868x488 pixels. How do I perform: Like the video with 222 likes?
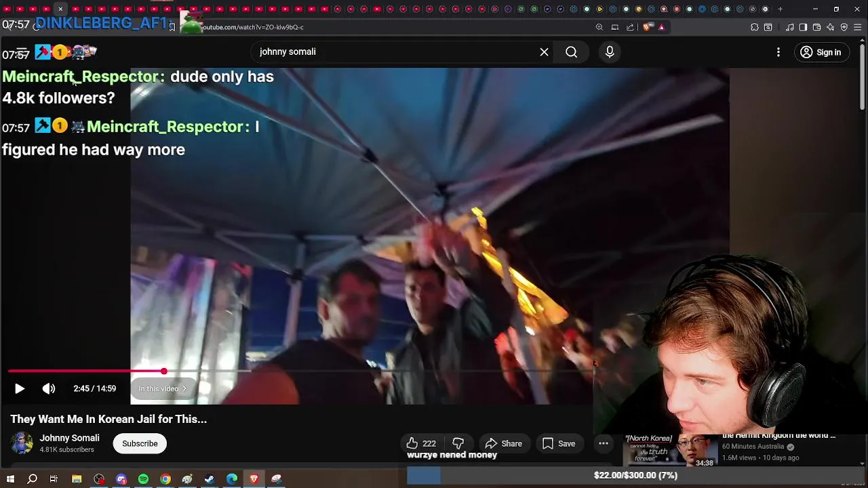click(x=420, y=443)
